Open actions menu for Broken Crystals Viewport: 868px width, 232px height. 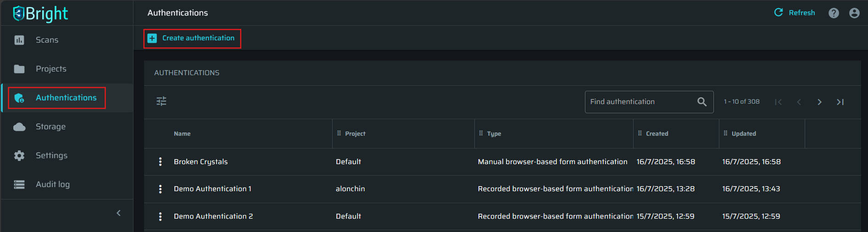coord(160,161)
